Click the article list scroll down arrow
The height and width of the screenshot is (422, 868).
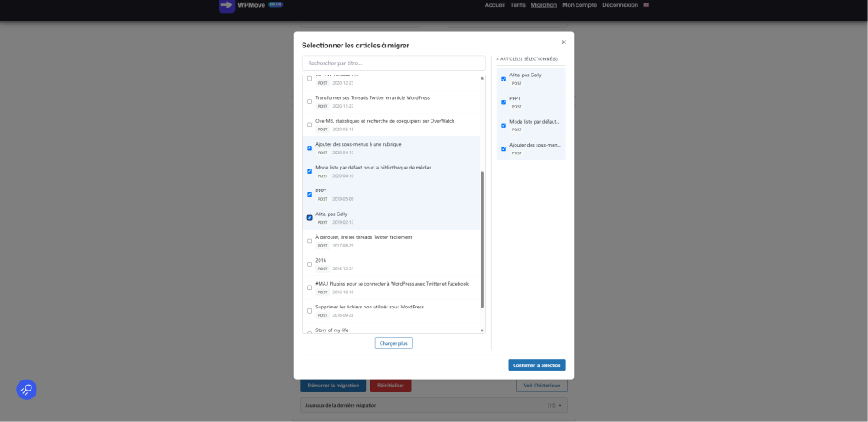click(482, 330)
